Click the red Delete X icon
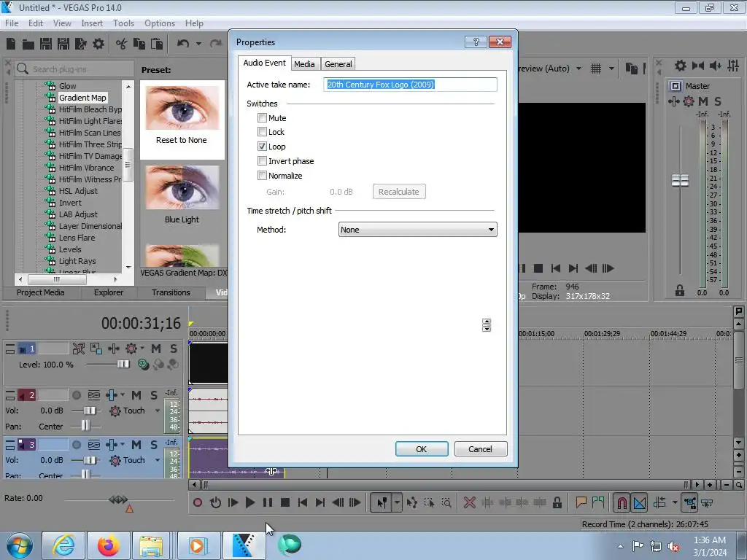Image resolution: width=747 pixels, height=560 pixels. click(470, 502)
